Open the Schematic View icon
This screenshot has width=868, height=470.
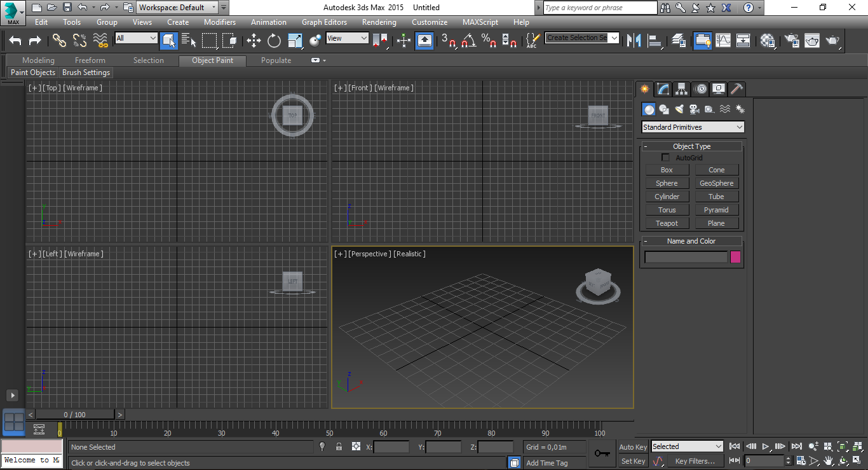(x=743, y=41)
